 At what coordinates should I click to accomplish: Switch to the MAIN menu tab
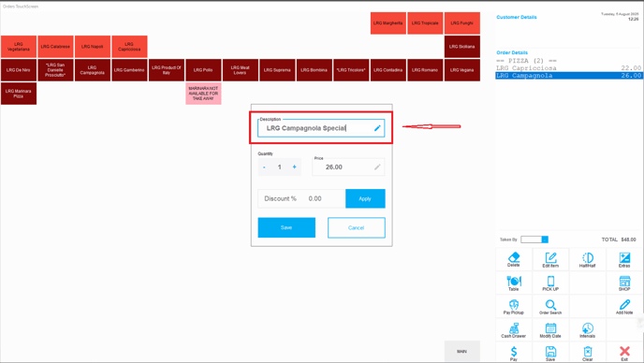tap(462, 351)
